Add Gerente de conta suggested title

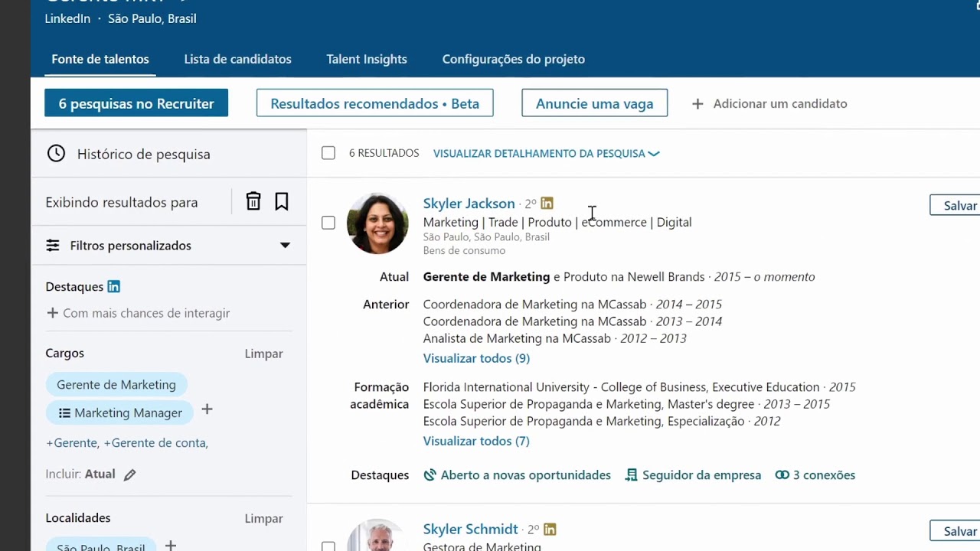point(156,443)
